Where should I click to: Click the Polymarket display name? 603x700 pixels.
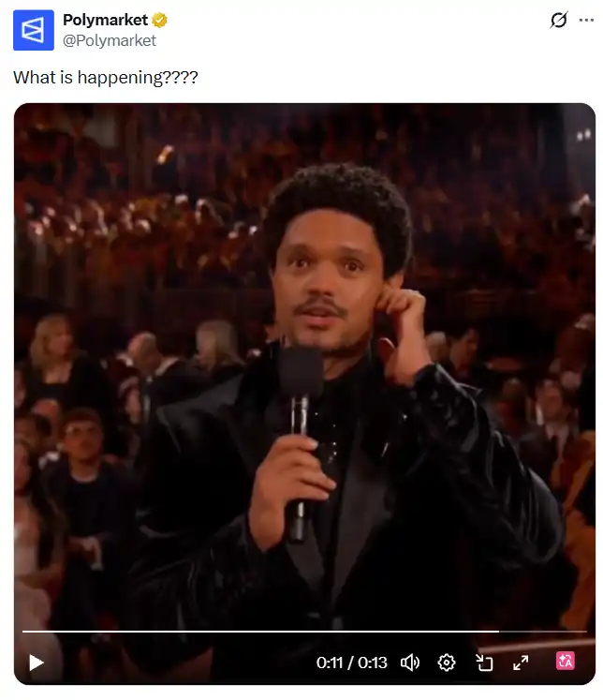point(105,20)
